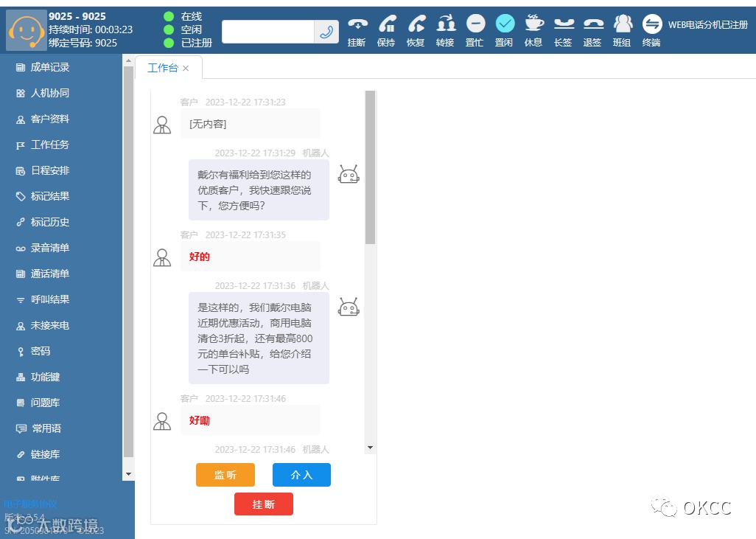Click the 终端 terminal switch icon
This screenshot has height=539, width=756.
(652, 24)
